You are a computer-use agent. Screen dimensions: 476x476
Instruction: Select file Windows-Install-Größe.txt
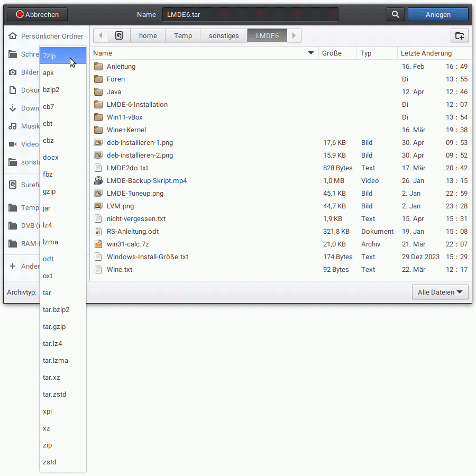point(281,257)
